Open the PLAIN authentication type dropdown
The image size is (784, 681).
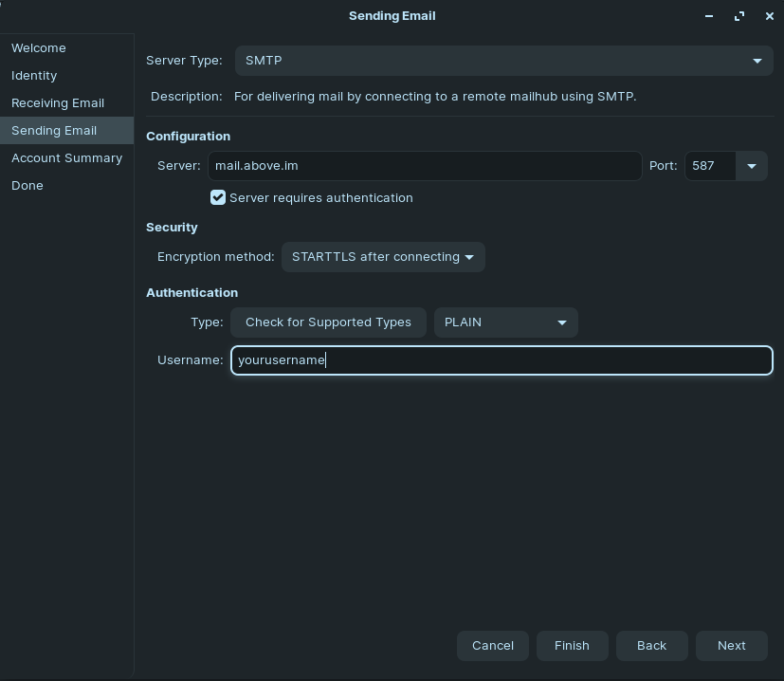pos(506,322)
